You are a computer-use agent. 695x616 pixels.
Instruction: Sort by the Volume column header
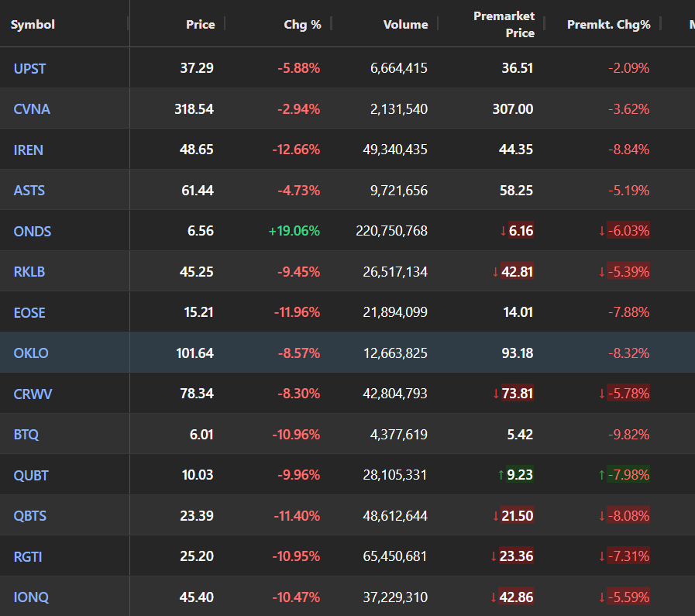[x=405, y=24]
